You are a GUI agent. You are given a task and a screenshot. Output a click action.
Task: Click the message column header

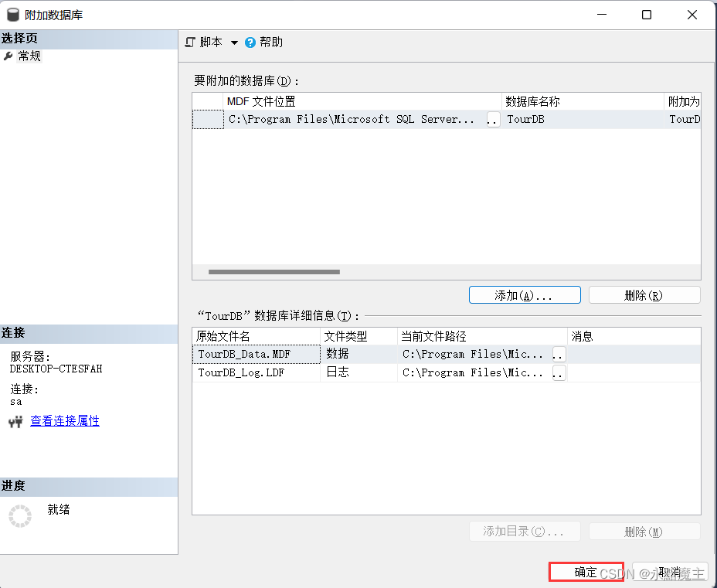634,337
